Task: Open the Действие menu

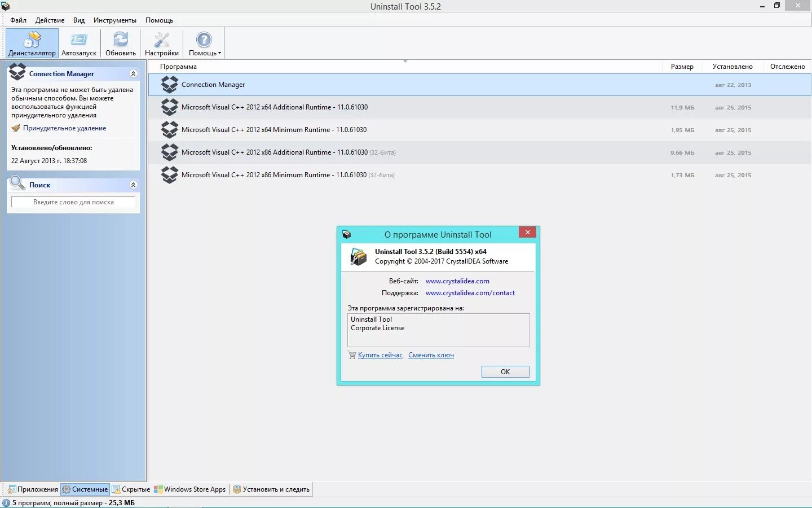Action: click(50, 20)
